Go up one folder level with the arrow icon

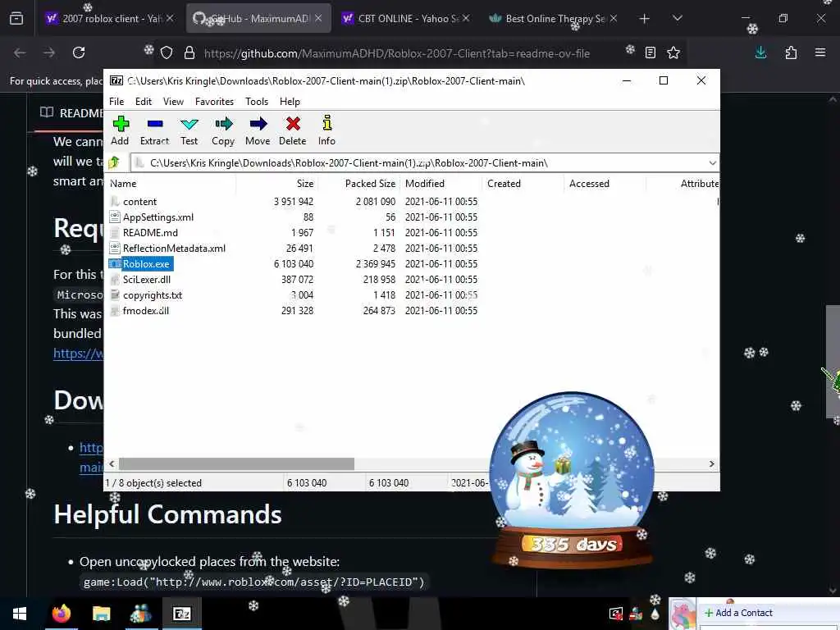(114, 162)
